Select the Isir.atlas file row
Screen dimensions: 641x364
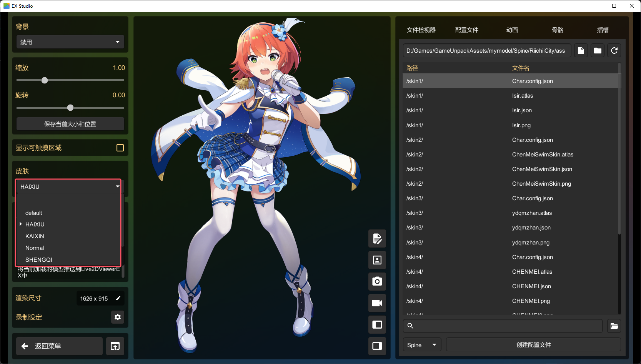pyautogui.click(x=510, y=96)
